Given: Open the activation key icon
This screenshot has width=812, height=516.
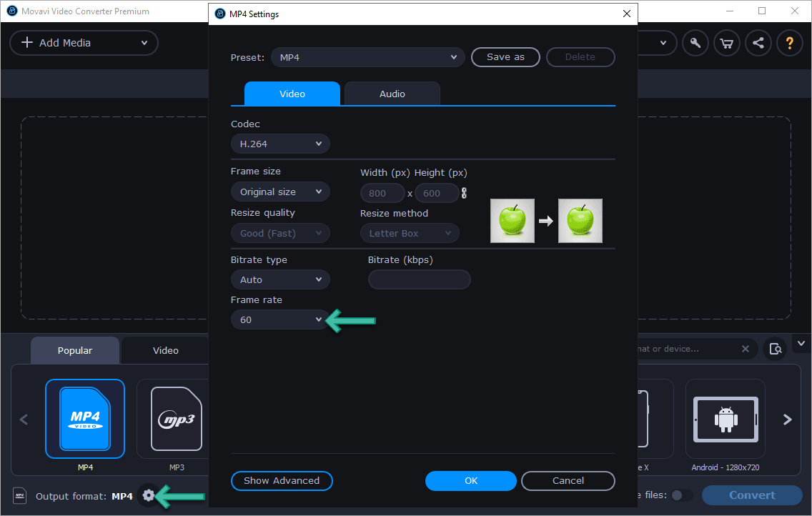Looking at the screenshot, I should 695,43.
